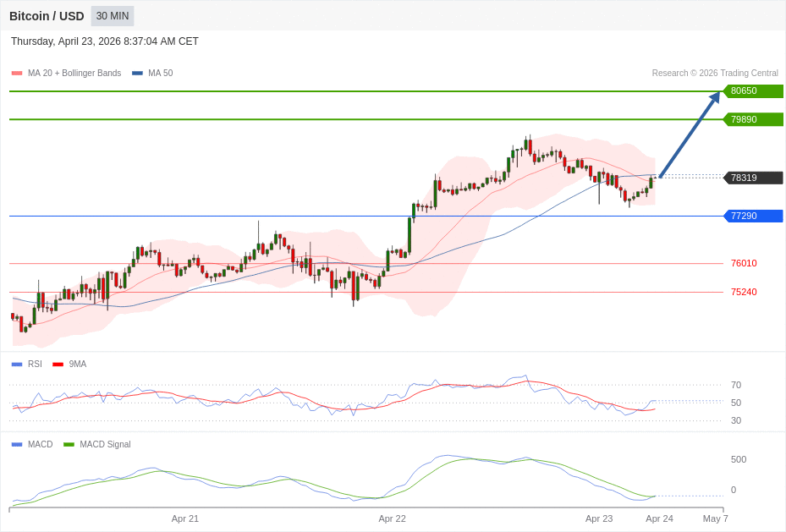Click the MACD 500 scale label
Screen dimensions: 786x532
pyautogui.click(x=739, y=460)
